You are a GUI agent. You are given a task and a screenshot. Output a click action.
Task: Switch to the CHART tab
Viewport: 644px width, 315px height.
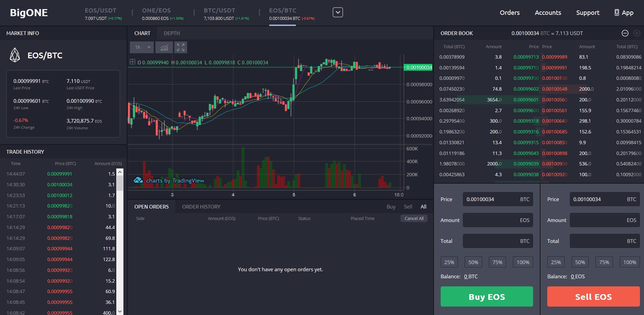(x=142, y=33)
